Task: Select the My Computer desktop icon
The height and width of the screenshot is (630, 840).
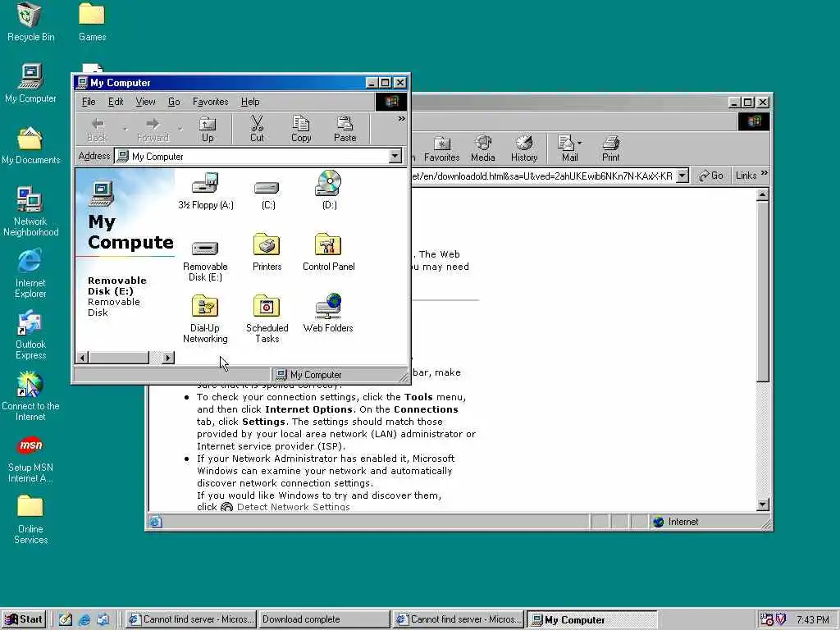Action: coord(30,84)
